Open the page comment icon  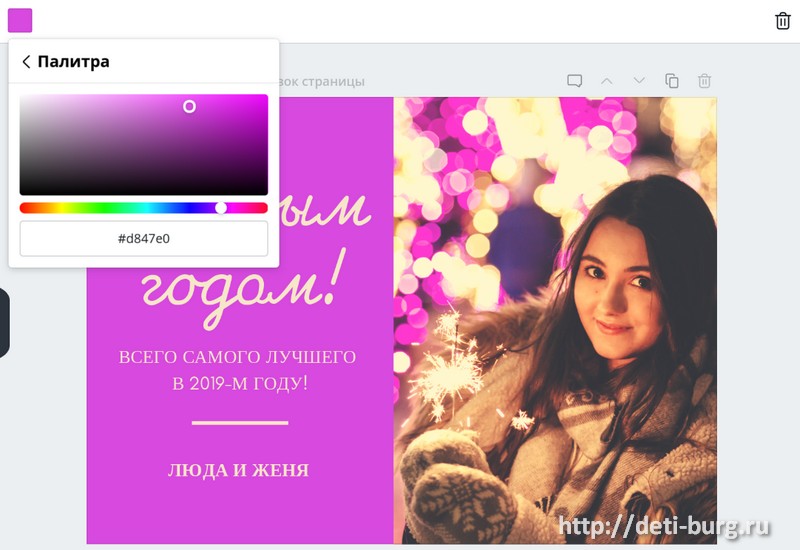pyautogui.click(x=574, y=81)
